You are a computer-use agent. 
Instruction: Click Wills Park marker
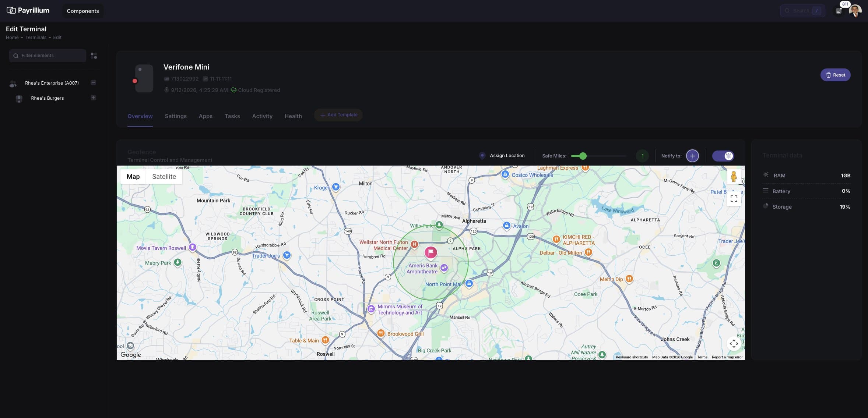coord(439,225)
